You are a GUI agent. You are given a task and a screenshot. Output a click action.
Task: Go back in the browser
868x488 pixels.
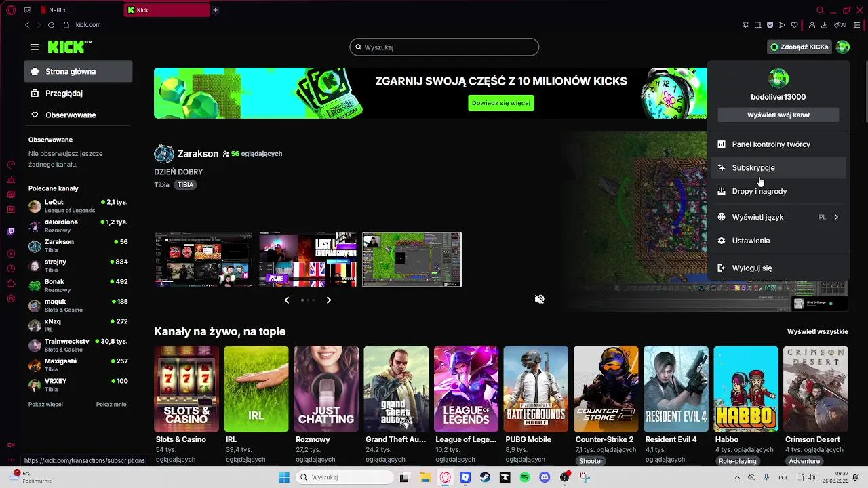27,25
